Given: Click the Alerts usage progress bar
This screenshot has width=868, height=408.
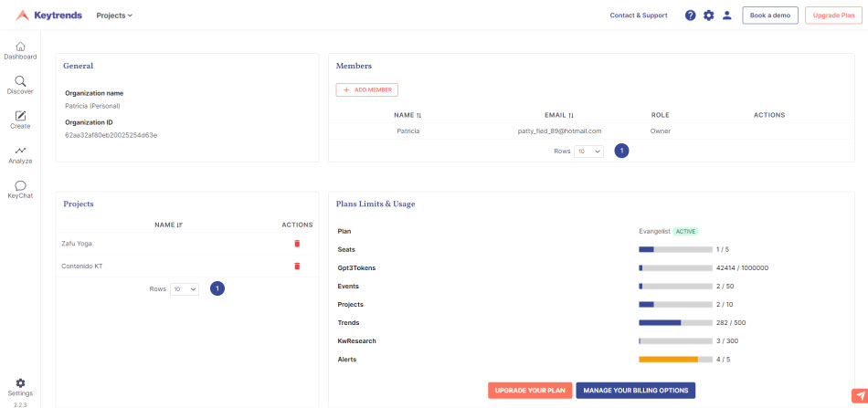Looking at the screenshot, I should coord(675,360).
